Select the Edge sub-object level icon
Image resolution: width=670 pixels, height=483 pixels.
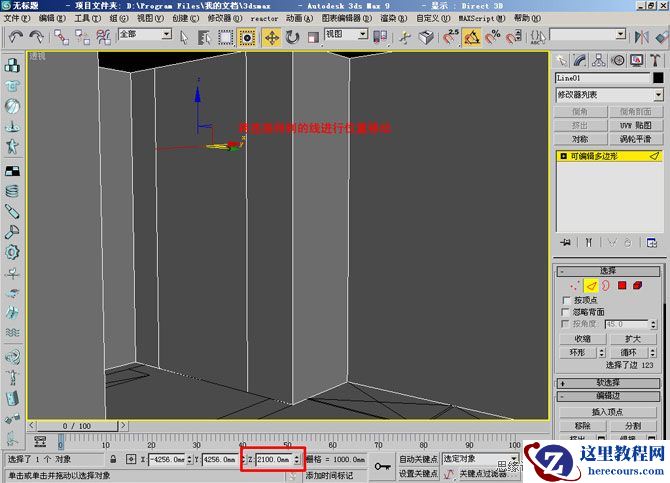pyautogui.click(x=591, y=286)
